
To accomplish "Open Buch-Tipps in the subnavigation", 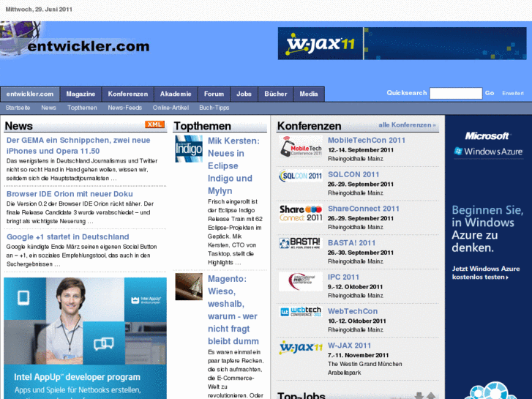I will [214, 108].
